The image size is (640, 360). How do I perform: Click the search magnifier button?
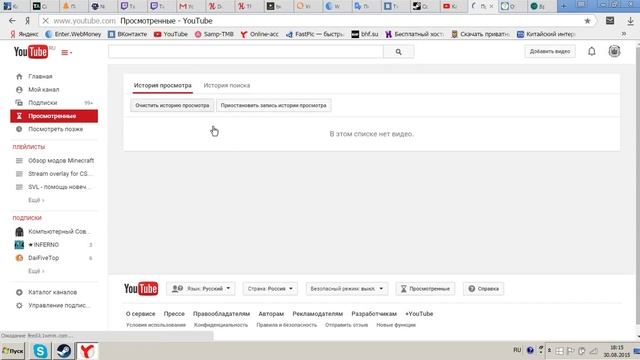[x=398, y=52]
